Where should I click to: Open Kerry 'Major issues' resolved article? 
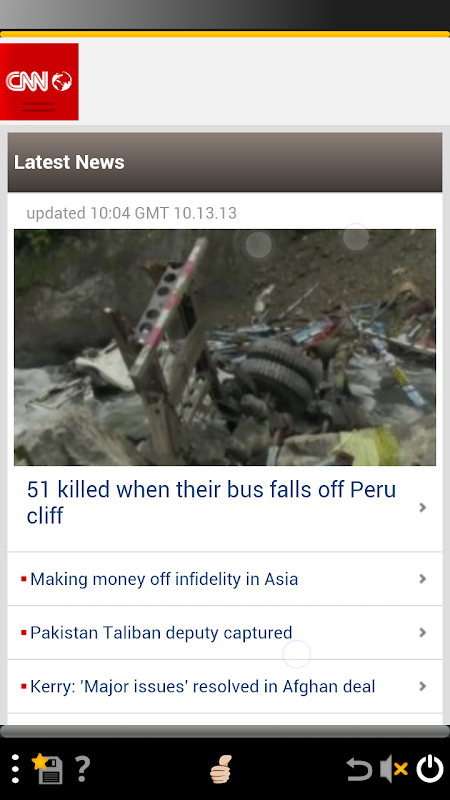pyautogui.click(x=203, y=686)
